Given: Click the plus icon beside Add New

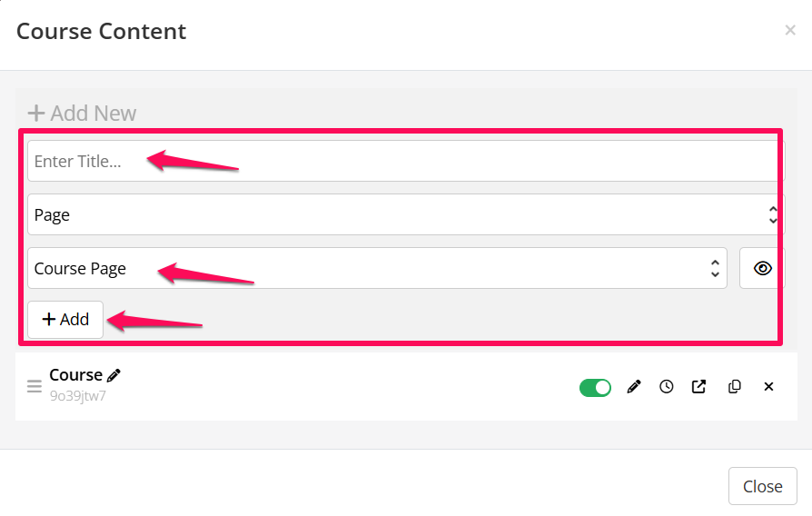Looking at the screenshot, I should pos(36,114).
